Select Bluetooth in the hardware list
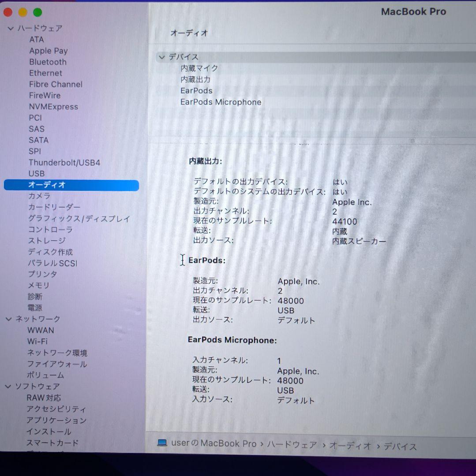The height and width of the screenshot is (476, 476). coord(48,62)
